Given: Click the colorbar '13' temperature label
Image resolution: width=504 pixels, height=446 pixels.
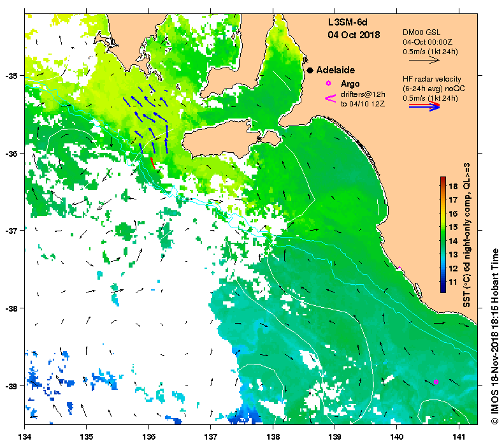Looking at the screenshot, I should 453,255.
